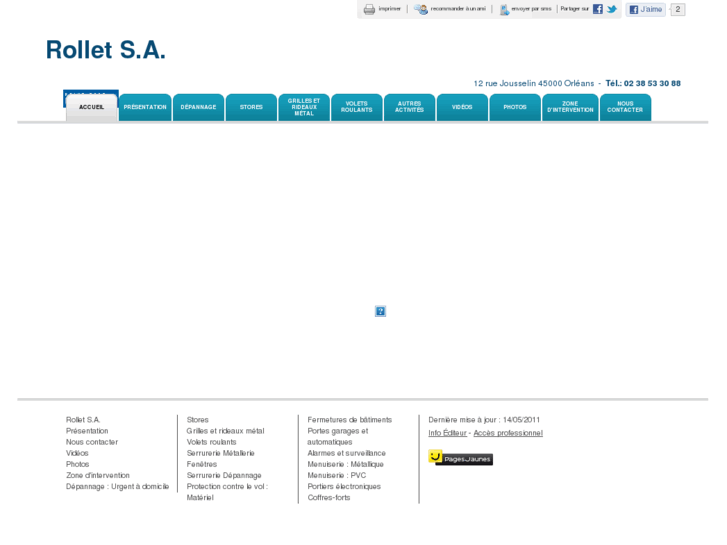Open the Zone d'intervention tab

570,107
